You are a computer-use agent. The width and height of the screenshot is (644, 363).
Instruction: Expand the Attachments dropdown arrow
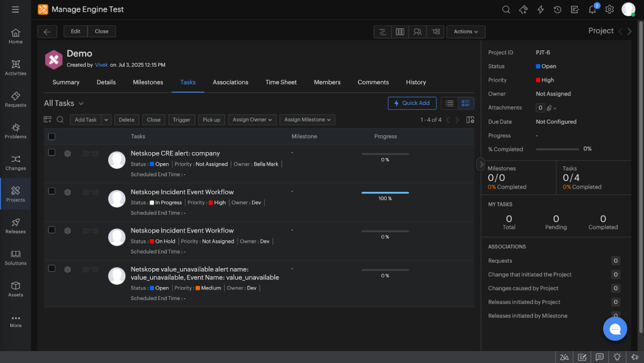coord(555,108)
